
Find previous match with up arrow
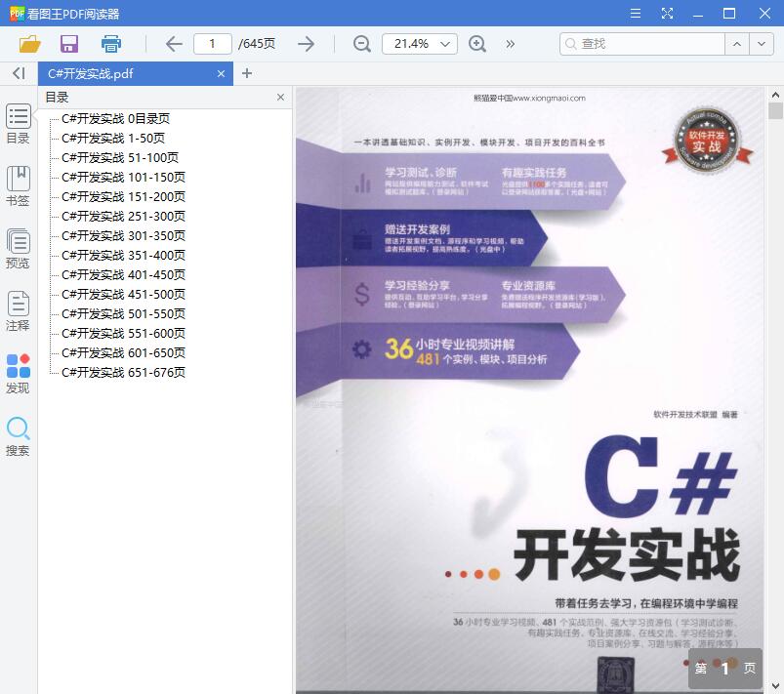coord(737,44)
